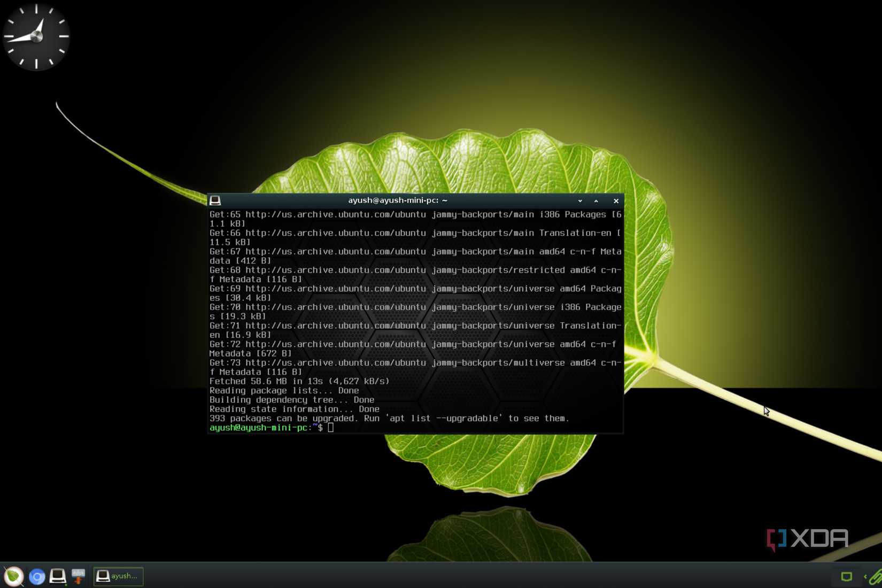882x588 pixels.
Task: Close the ayush@ayush-mini-pc terminal window
Action: pyautogui.click(x=616, y=201)
